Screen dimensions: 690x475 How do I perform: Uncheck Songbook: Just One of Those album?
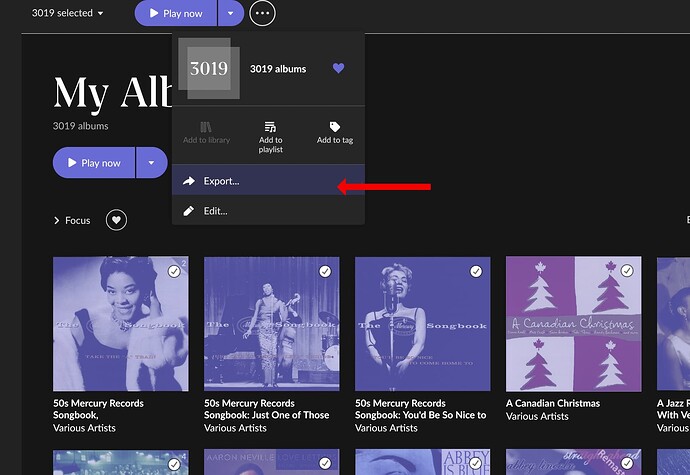click(x=325, y=271)
